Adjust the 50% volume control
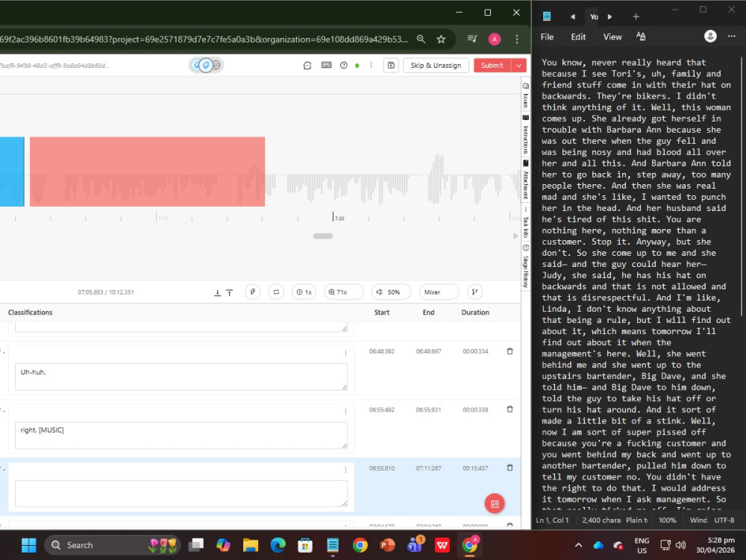746x560 pixels. click(391, 292)
